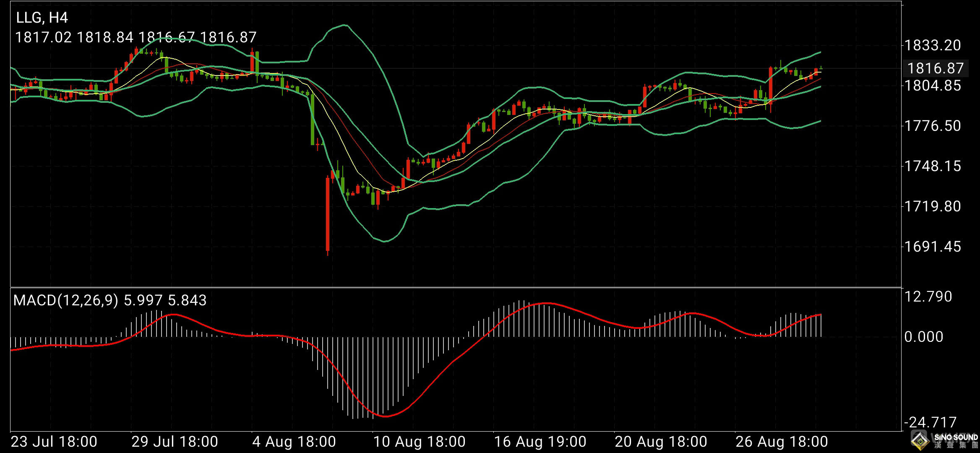The image size is (980, 453).
Task: Click the 20 Aug 18:00 time label
Action: pyautogui.click(x=661, y=442)
